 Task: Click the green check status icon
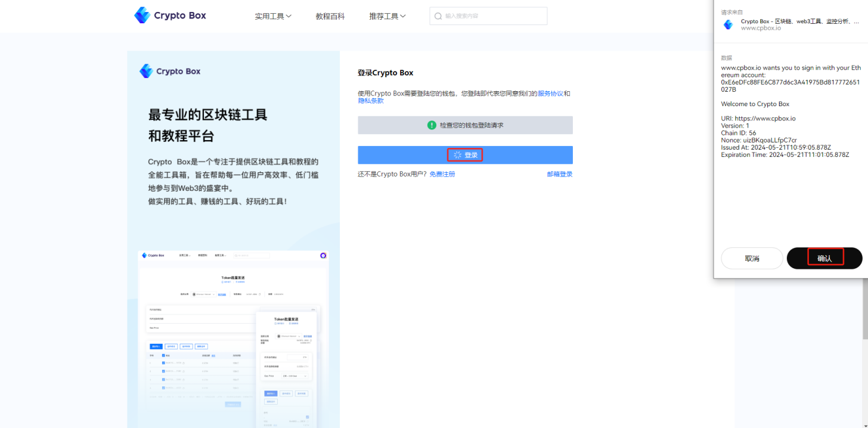[x=432, y=125]
